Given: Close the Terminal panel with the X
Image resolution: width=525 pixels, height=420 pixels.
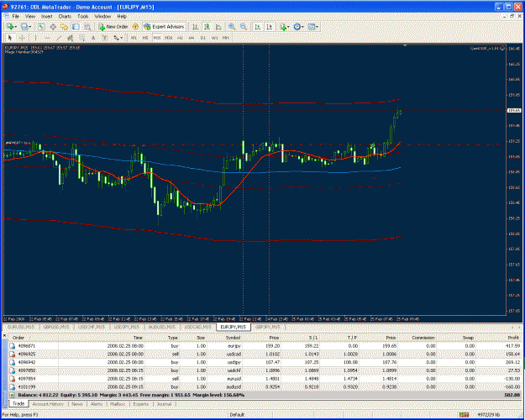Looking at the screenshot, I should click(4, 335).
